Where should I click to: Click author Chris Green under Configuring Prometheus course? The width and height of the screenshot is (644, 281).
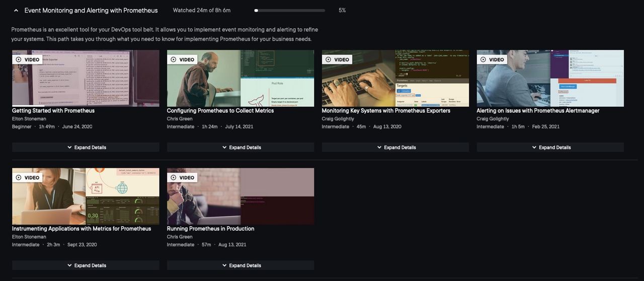pyautogui.click(x=180, y=119)
